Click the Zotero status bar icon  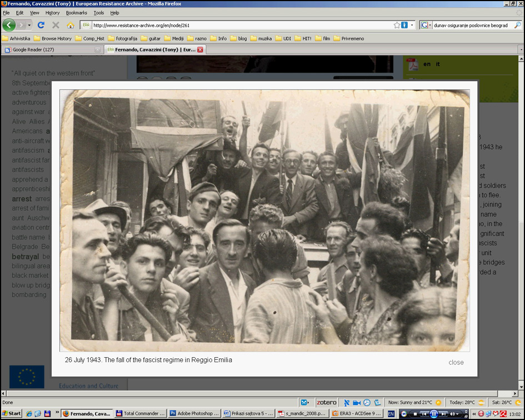(x=326, y=402)
